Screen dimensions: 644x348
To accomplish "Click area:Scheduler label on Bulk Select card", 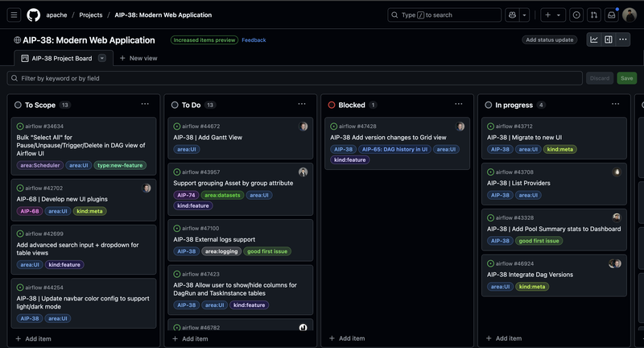I will point(39,166).
